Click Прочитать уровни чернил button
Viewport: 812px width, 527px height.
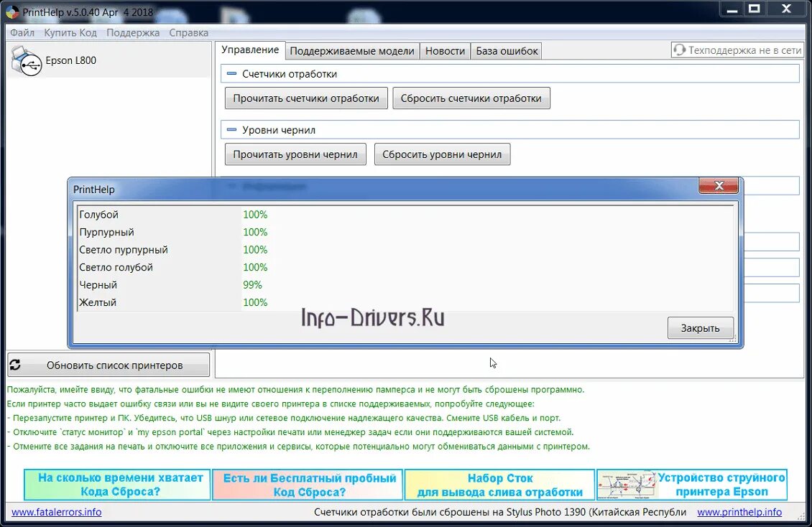(295, 154)
